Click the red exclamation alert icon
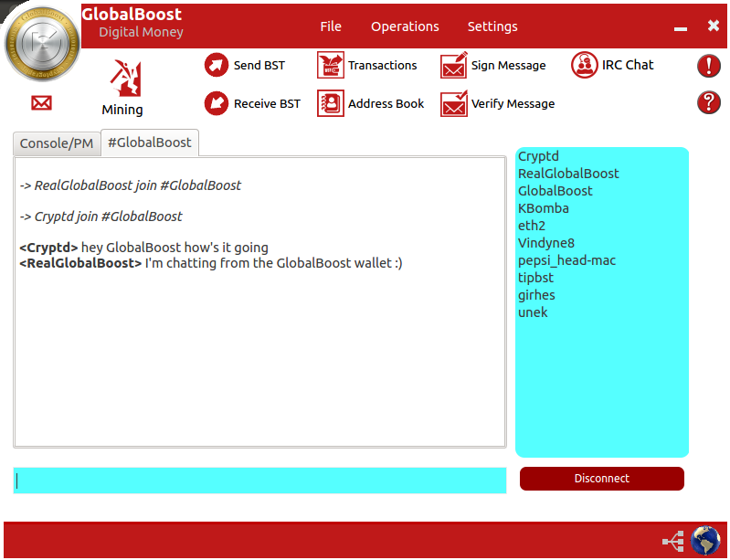The height and width of the screenshot is (560, 730). click(x=709, y=65)
